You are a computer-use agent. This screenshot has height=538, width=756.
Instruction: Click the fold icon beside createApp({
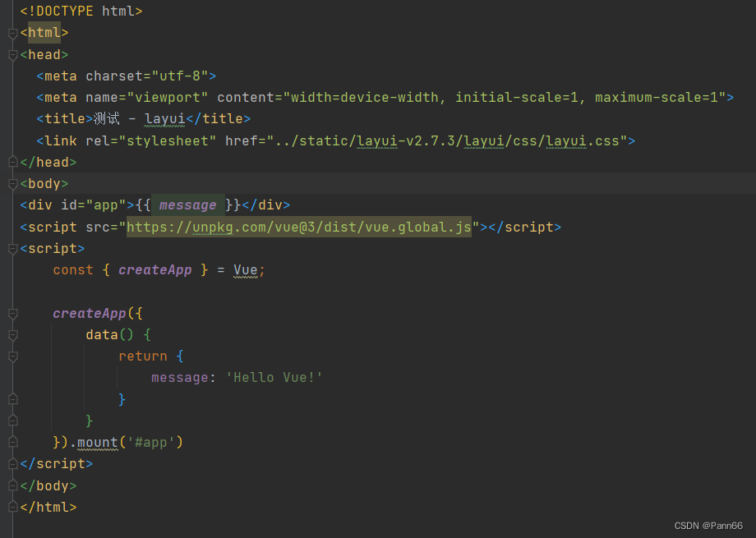[12, 313]
